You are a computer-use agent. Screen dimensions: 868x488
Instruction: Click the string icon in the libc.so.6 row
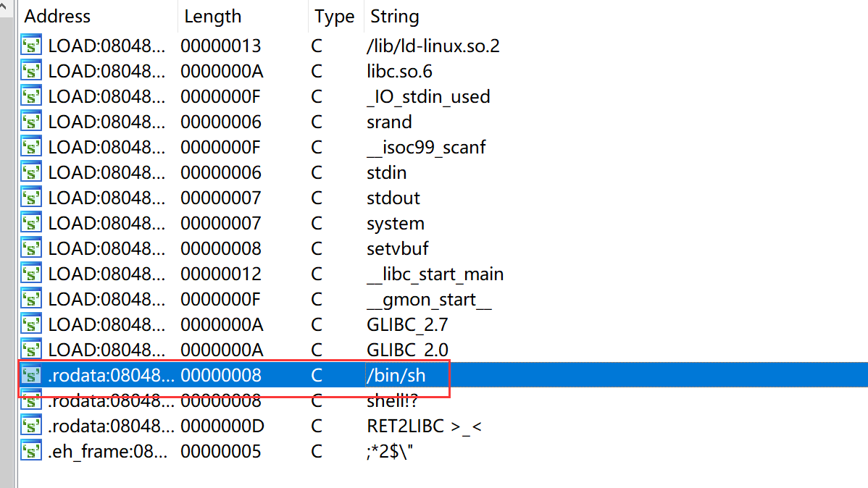tap(31, 72)
